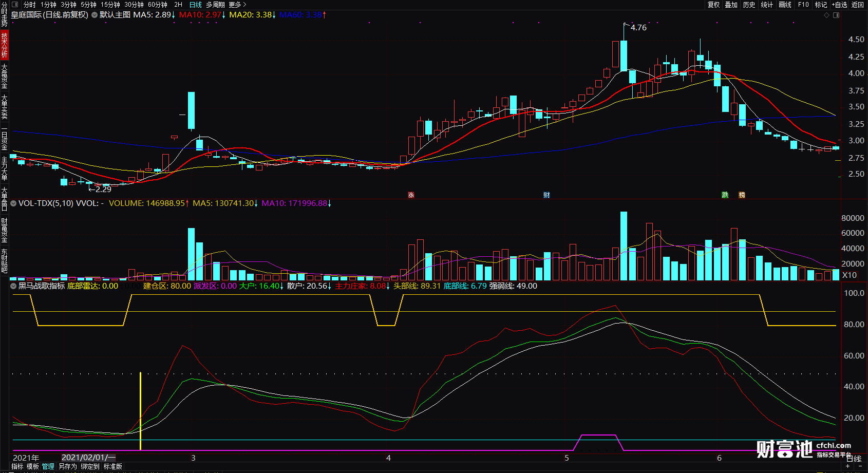This screenshot has height=473, width=868.
Task: Switch to 15分钟 timeframe
Action: [110, 5]
